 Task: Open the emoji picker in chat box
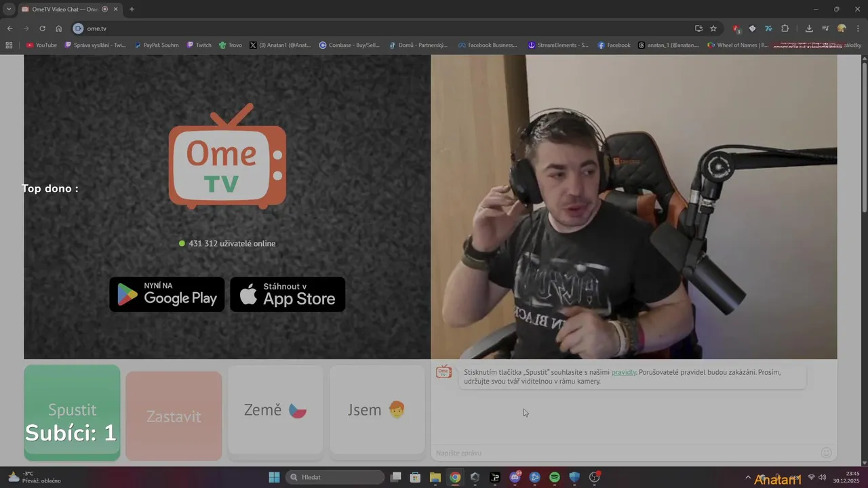(826, 453)
